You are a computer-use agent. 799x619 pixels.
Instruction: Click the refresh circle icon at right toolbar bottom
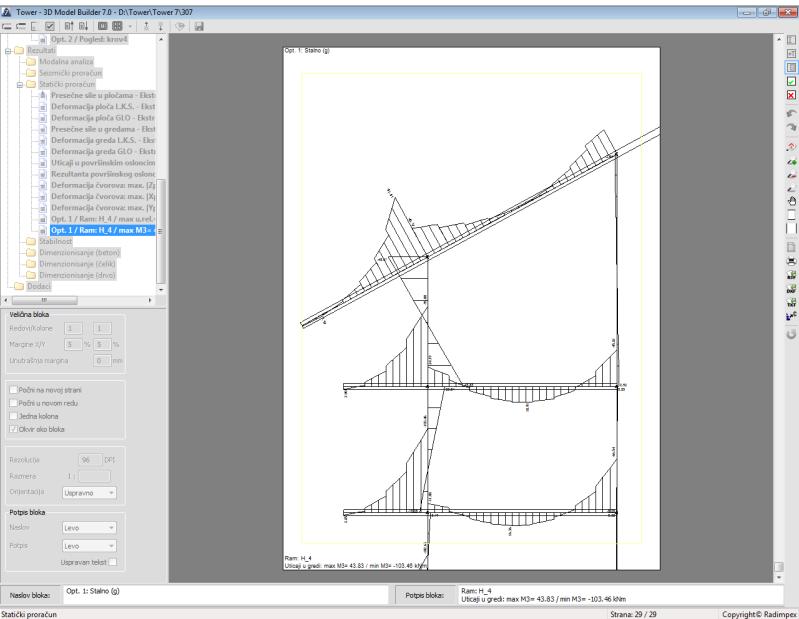tap(791, 334)
